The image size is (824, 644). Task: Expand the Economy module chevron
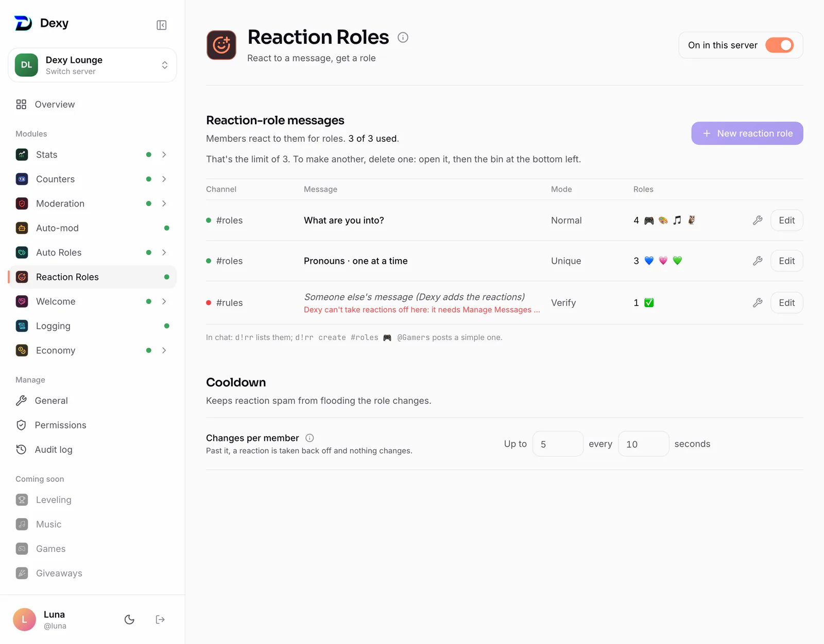pos(164,350)
